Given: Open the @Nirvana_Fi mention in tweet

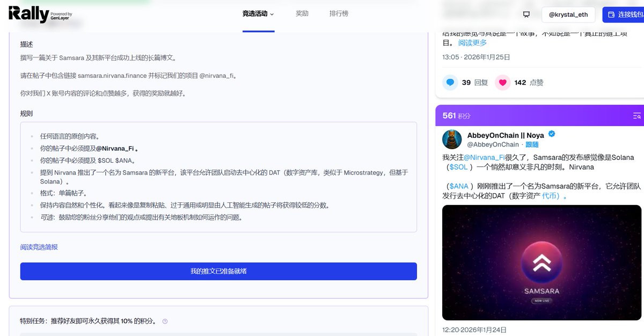Looking at the screenshot, I should coord(484,157).
